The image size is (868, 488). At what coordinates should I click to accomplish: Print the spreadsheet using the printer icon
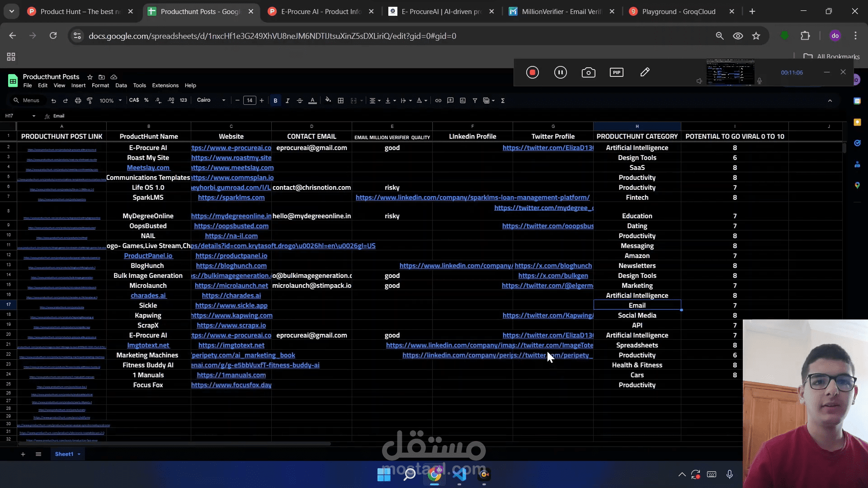click(x=78, y=100)
